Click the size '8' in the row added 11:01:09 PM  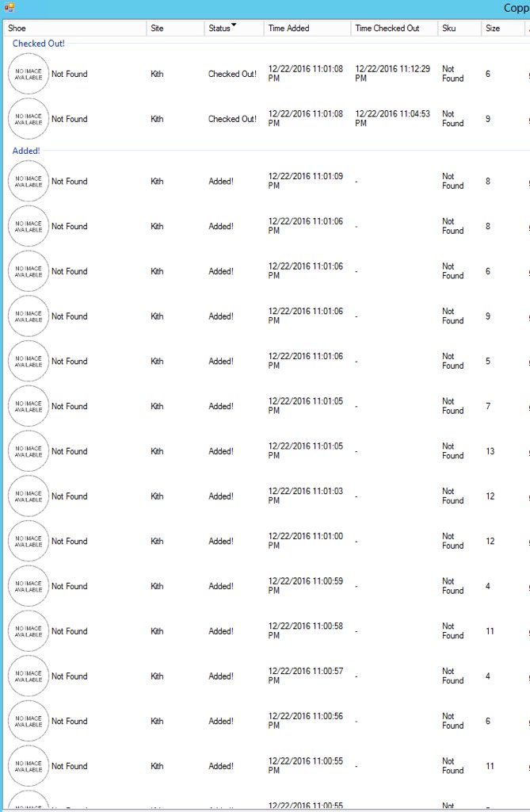click(488, 182)
